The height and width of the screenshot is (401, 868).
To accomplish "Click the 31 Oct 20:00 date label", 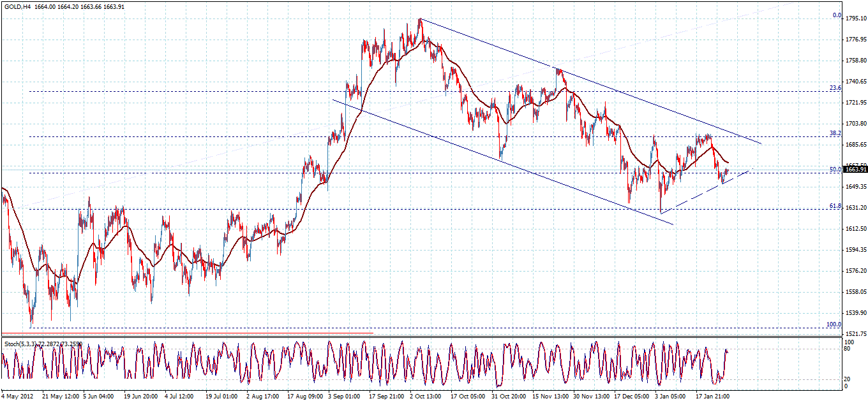I will click(x=509, y=396).
